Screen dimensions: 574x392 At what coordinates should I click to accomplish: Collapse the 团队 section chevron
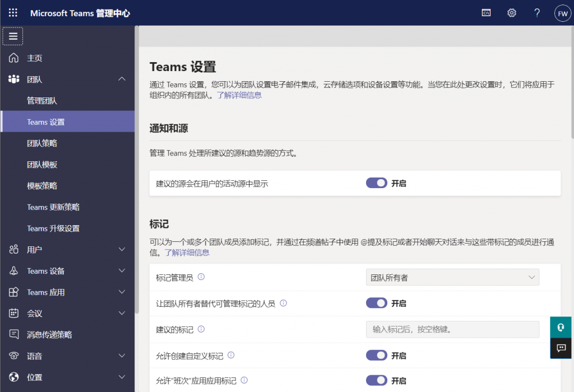122,79
